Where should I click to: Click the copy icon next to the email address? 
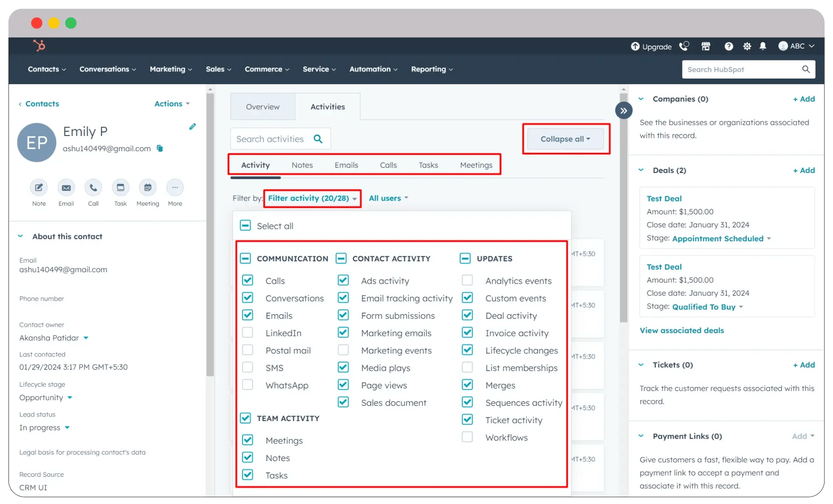160,148
